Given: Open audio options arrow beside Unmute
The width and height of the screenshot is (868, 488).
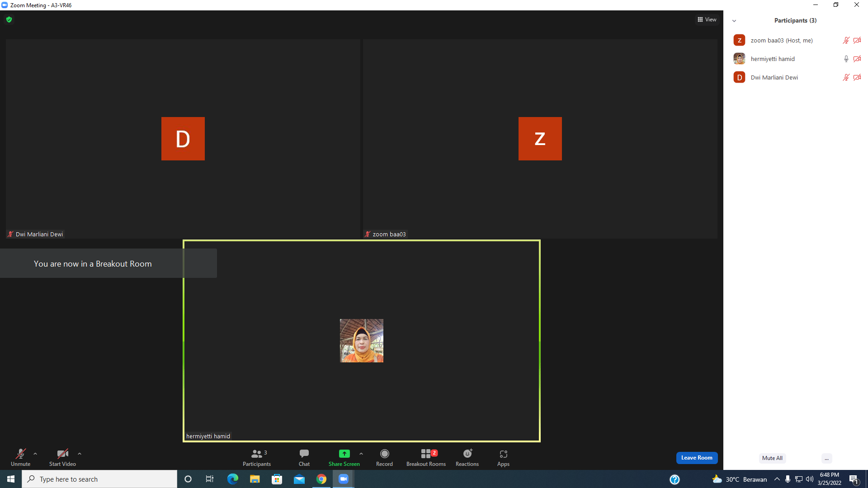Looking at the screenshot, I should [x=35, y=454].
